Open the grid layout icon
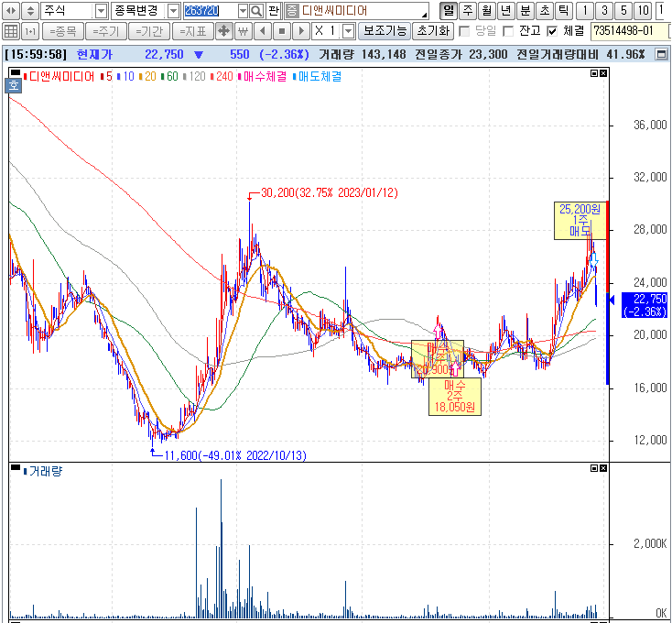This screenshot has height=623, width=672. coord(11,31)
